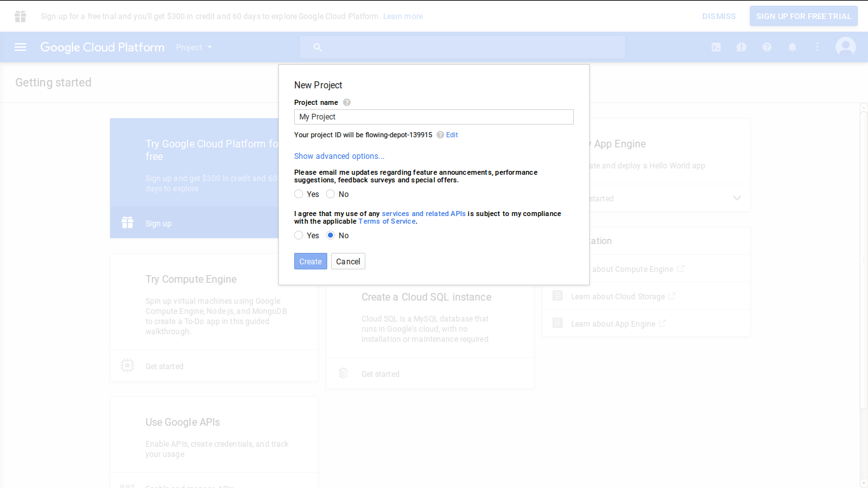Image resolution: width=868 pixels, height=488 pixels.
Task: Expand the App Engine card chevron
Action: coord(737,198)
